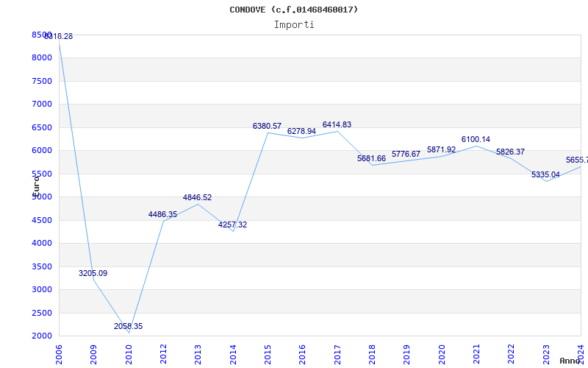Click the y-axis value 3000
The image size is (588, 368).
pyautogui.click(x=42, y=289)
